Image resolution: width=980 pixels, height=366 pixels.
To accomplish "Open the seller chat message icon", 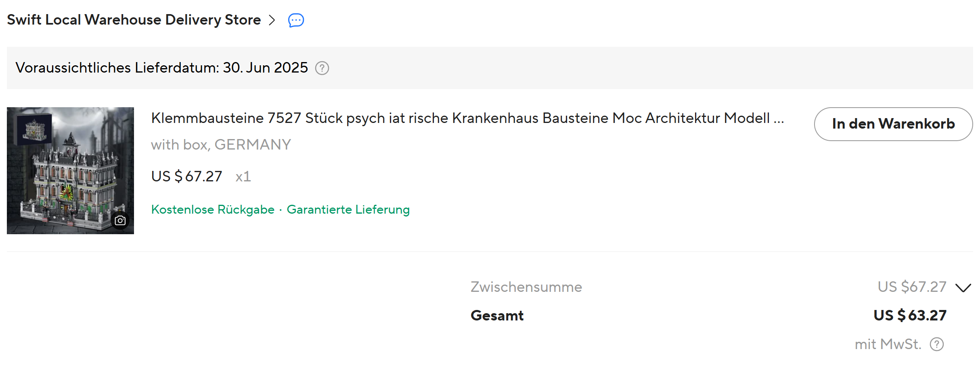I will [x=296, y=20].
